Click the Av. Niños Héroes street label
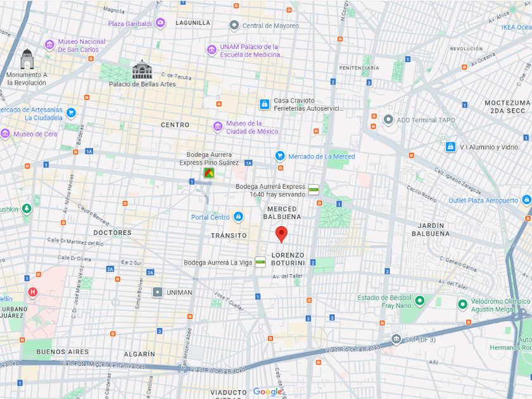The height and width of the screenshot is (399, 532). (68, 193)
